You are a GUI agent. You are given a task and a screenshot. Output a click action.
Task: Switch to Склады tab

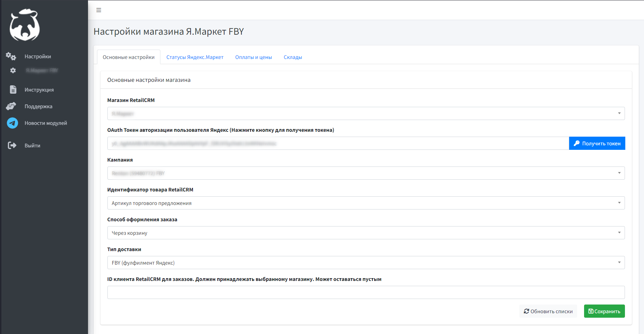coord(293,57)
